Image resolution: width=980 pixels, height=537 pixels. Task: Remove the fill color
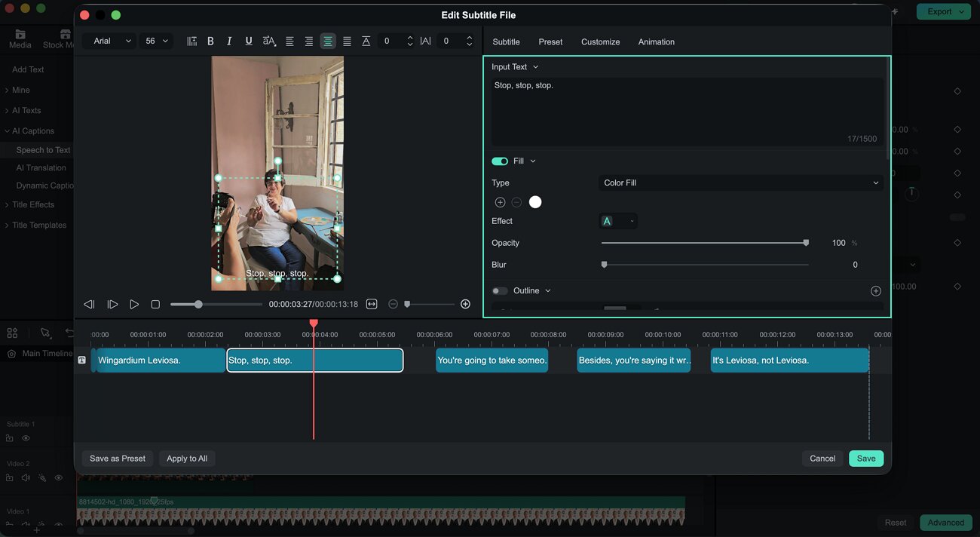point(516,202)
